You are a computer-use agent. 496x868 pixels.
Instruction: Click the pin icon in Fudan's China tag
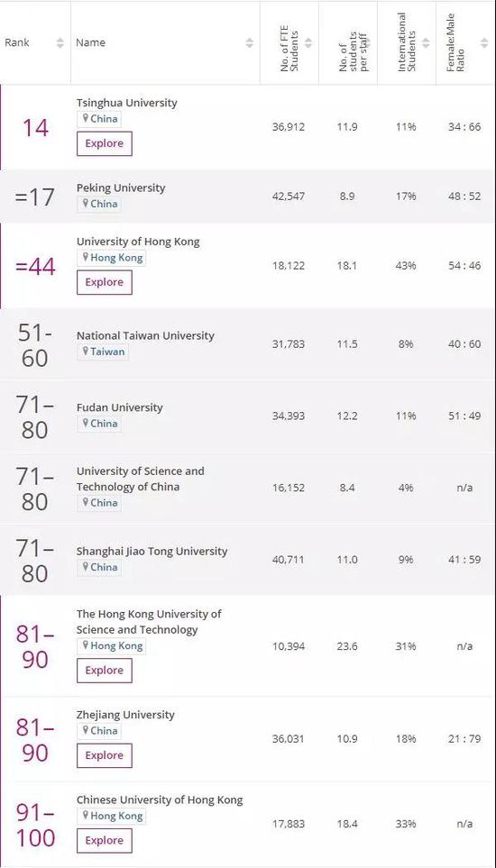pos(86,424)
